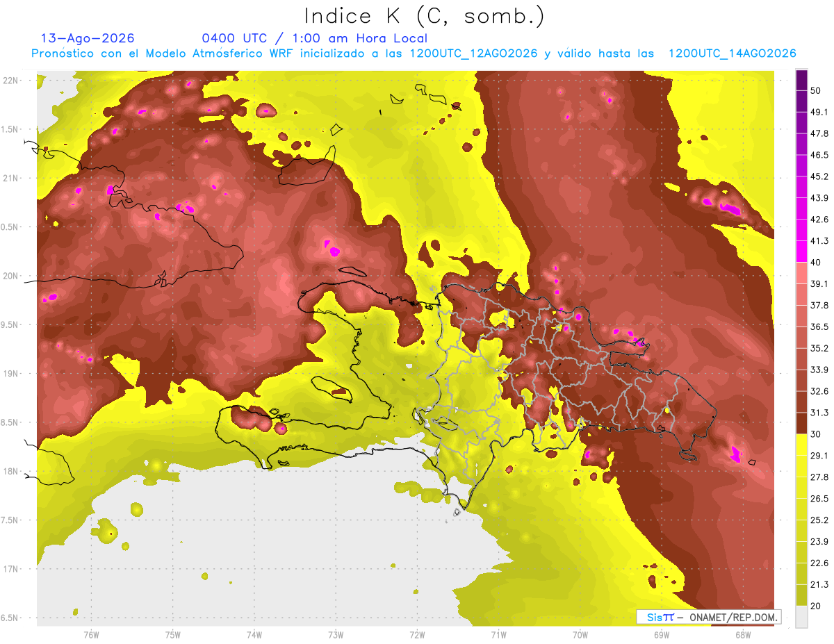Click the colorbar value "49.1"
The height and width of the screenshot is (644, 834).
819,112
